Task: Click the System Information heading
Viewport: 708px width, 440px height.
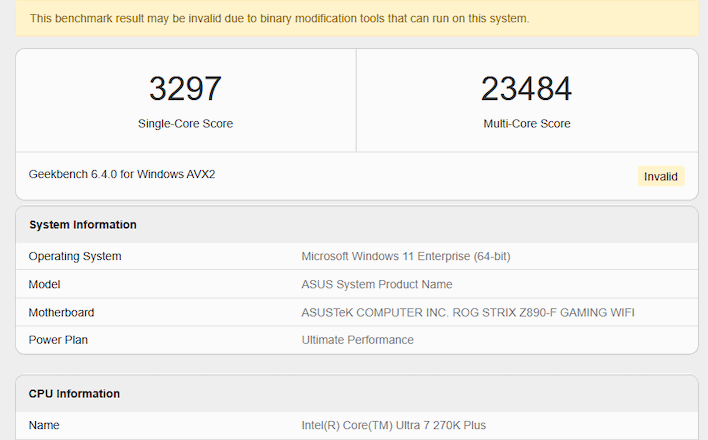Action: (x=83, y=225)
